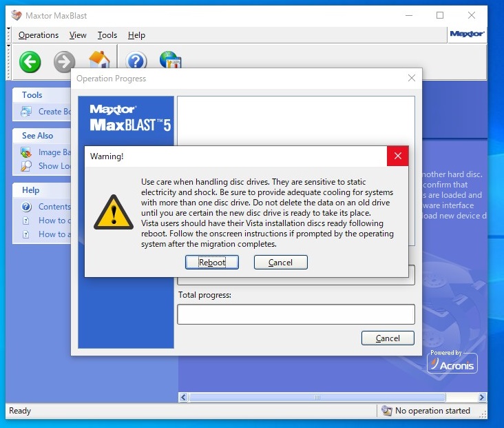This screenshot has width=504, height=428.
Task: Click the globe web toolbar icon
Action: click(170, 60)
